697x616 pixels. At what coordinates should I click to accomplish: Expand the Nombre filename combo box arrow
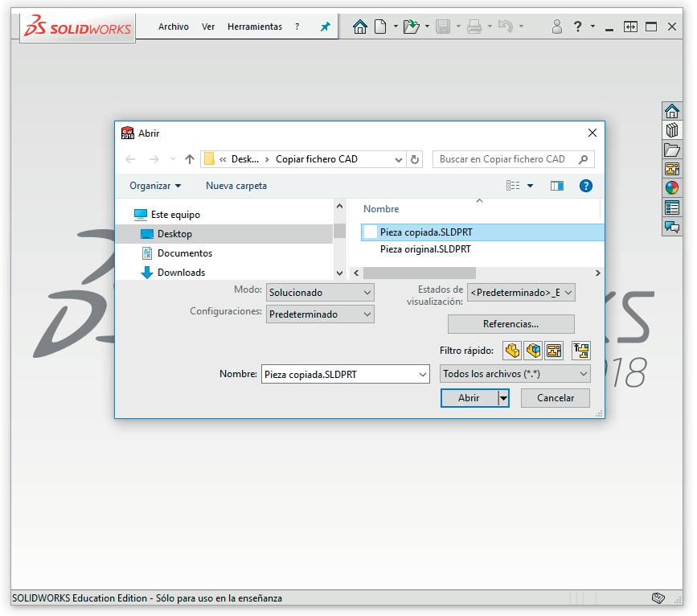tap(422, 375)
